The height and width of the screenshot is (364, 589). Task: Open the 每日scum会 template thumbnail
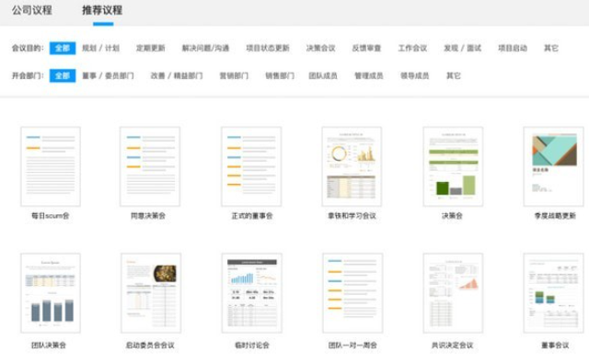pos(51,166)
